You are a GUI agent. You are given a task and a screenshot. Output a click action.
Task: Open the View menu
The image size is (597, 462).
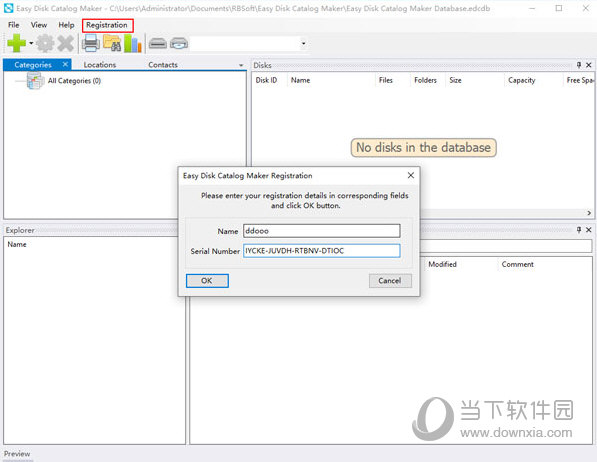click(x=39, y=25)
